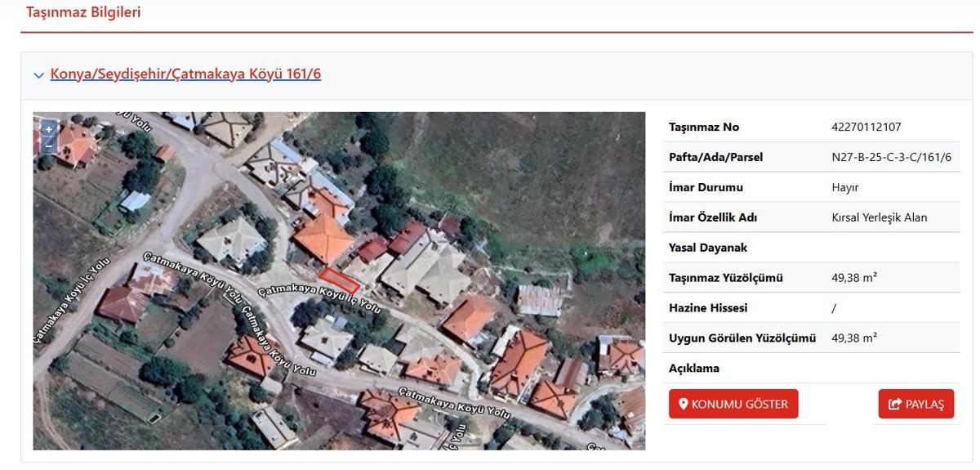
Task: Click the Kırsal Yerleşik Alan value
Action: [879, 217]
